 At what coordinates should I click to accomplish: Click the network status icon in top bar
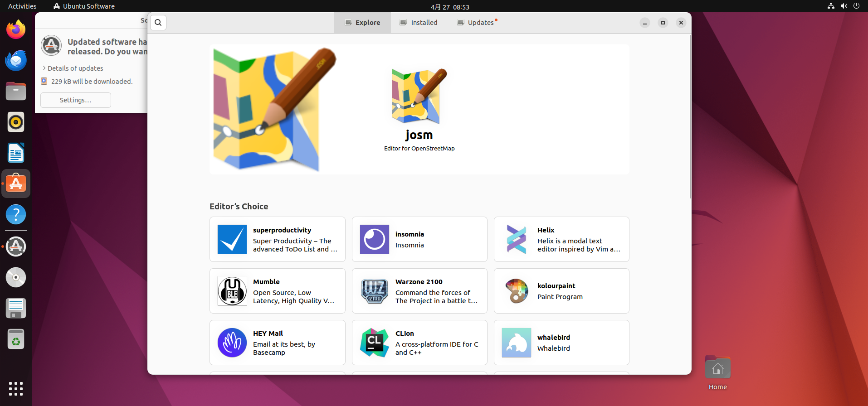[x=831, y=6]
